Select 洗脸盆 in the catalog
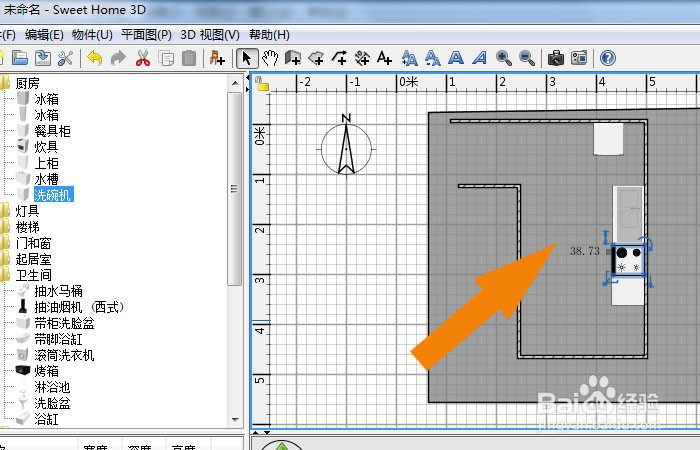The image size is (700, 450). point(52,403)
